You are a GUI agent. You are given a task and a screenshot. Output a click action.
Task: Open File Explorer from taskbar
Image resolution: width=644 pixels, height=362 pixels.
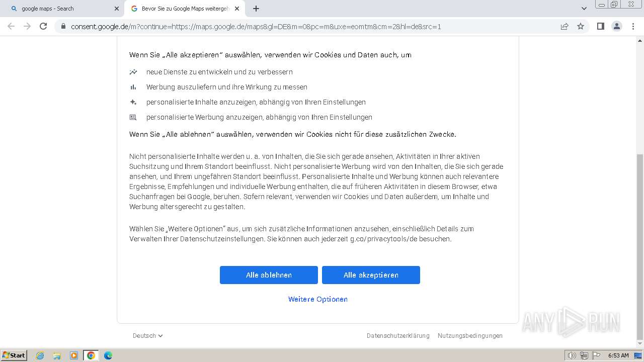click(x=57, y=355)
